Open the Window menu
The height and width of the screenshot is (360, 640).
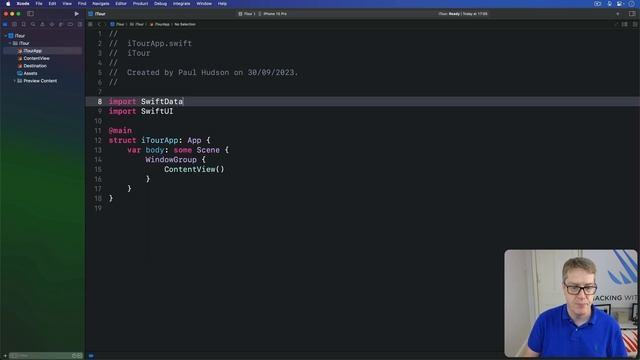tap(204, 4)
